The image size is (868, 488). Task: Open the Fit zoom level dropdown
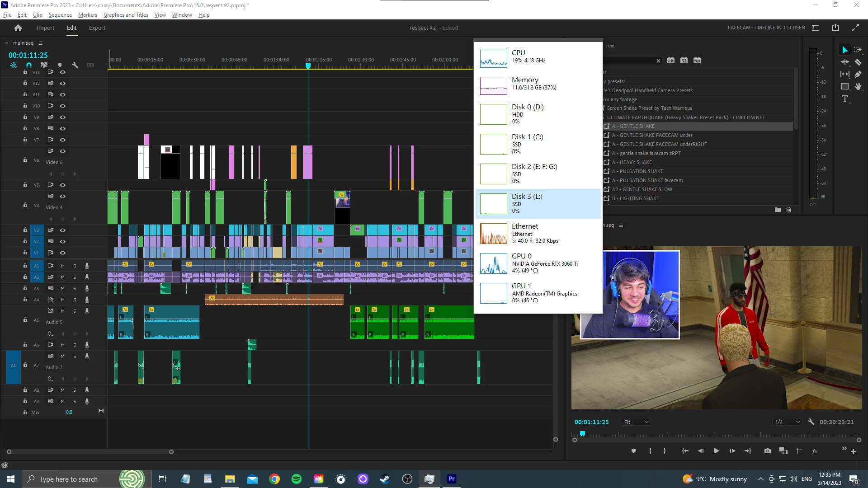(x=636, y=422)
